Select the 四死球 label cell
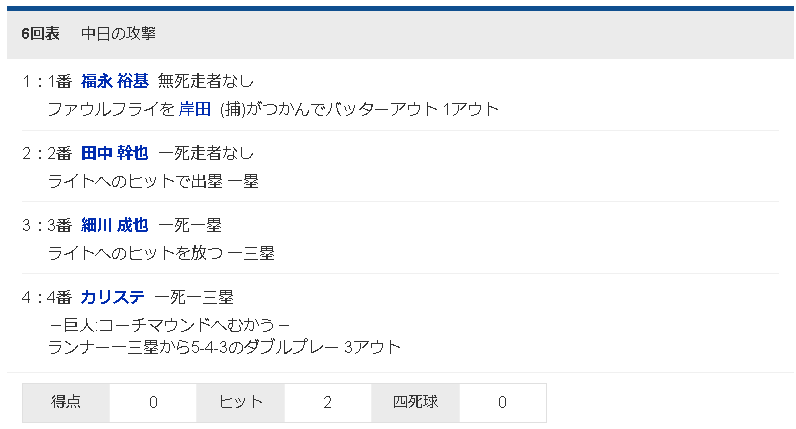The height and width of the screenshot is (429, 796). click(415, 402)
